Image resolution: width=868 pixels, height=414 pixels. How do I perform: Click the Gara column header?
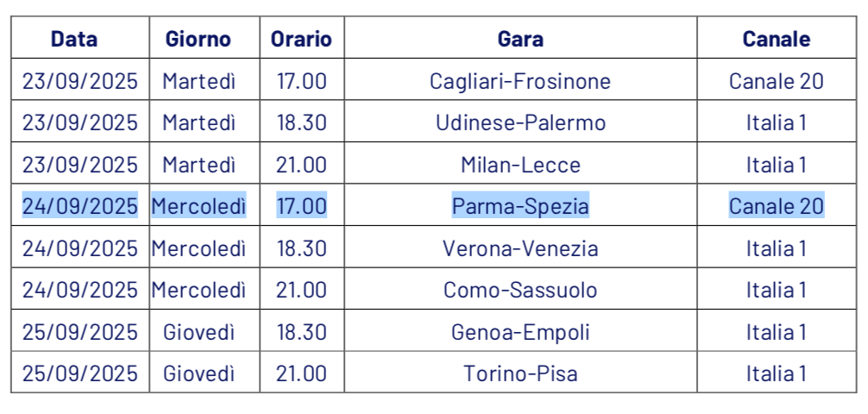tap(520, 39)
